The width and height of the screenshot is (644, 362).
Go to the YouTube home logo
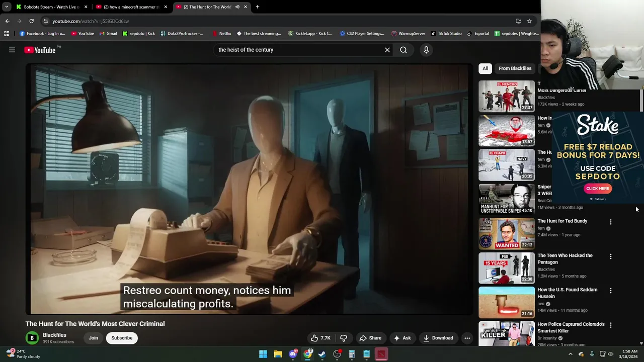40,50
